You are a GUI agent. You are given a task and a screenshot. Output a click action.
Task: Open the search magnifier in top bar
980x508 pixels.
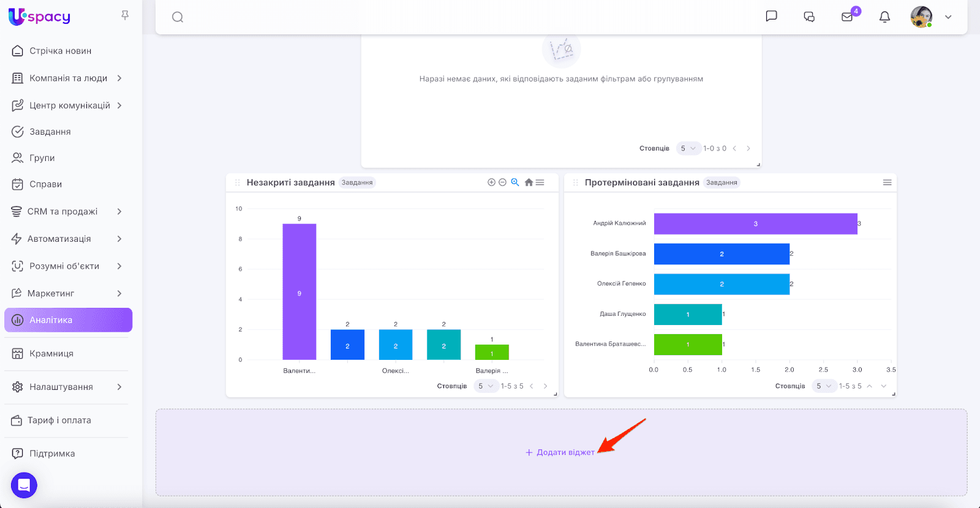coord(178,17)
